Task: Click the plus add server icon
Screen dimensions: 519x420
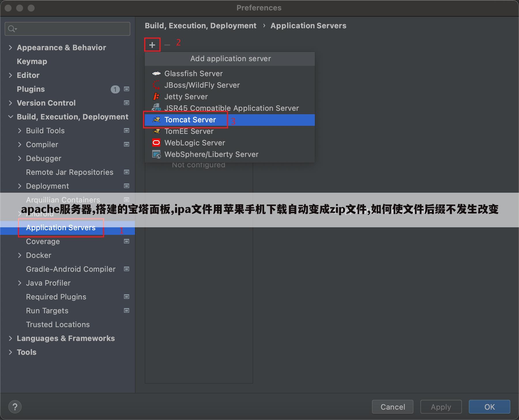Action: tap(152, 45)
